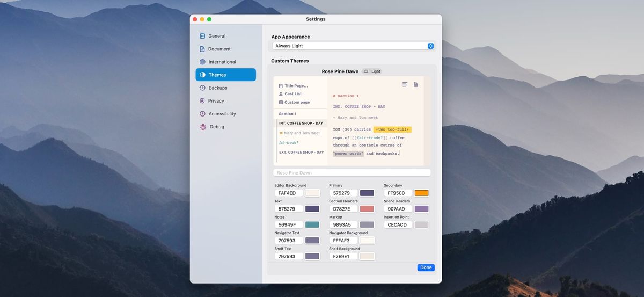Click the Insertion Point color swatch
The width and height of the screenshot is (644, 297).
click(422, 224)
